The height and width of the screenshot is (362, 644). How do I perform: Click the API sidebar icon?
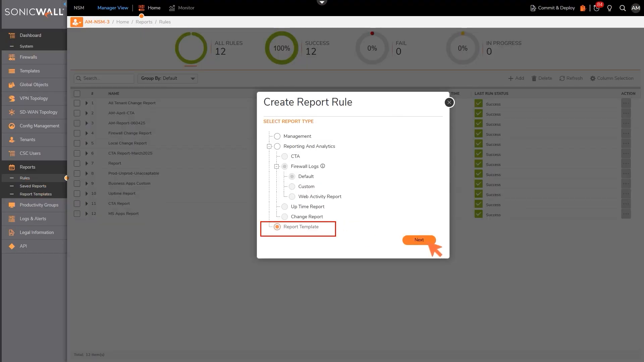pos(12,246)
